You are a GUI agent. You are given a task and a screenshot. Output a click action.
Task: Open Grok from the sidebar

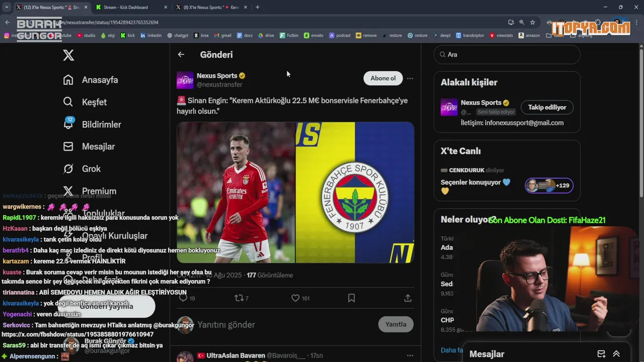click(82, 169)
